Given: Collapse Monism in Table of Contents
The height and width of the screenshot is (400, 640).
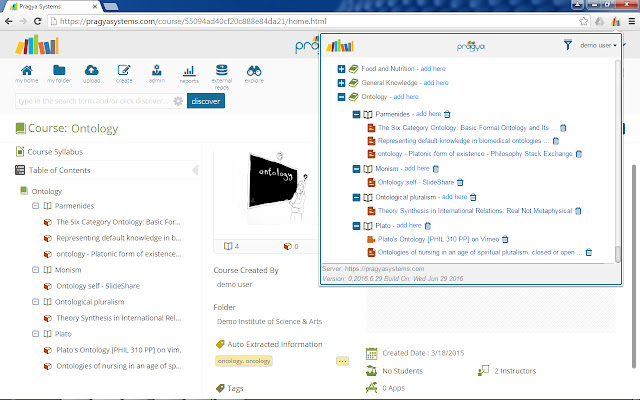Looking at the screenshot, I should tap(36, 270).
